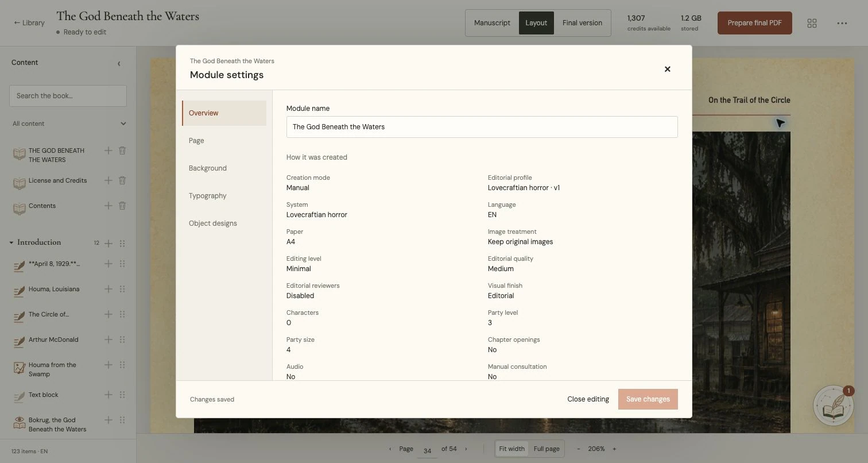This screenshot has width=868, height=463.
Task: Add item after THE GOD BENEATH THE WATERS
Action: click(x=108, y=151)
